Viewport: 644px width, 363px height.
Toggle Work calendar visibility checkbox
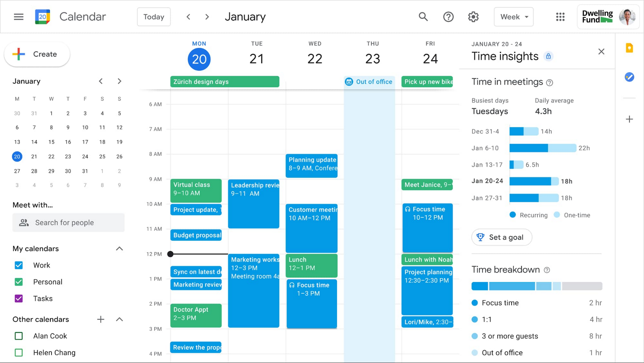click(x=19, y=265)
